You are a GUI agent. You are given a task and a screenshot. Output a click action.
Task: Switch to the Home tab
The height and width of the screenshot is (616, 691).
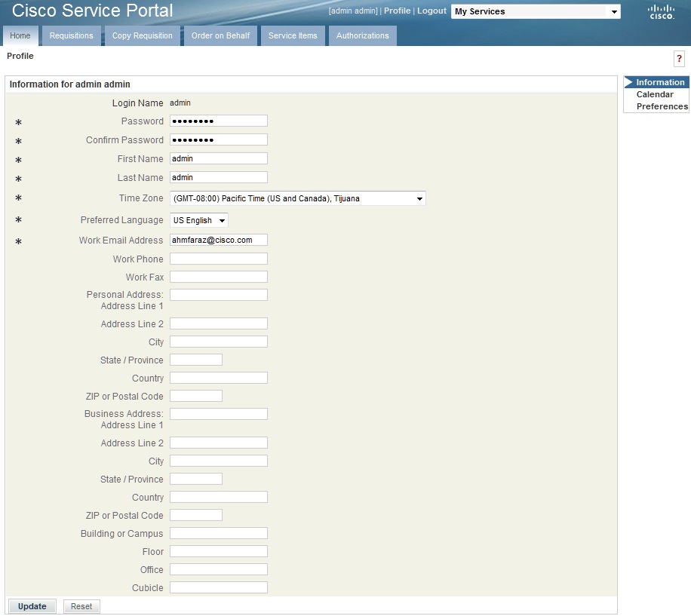pos(20,35)
